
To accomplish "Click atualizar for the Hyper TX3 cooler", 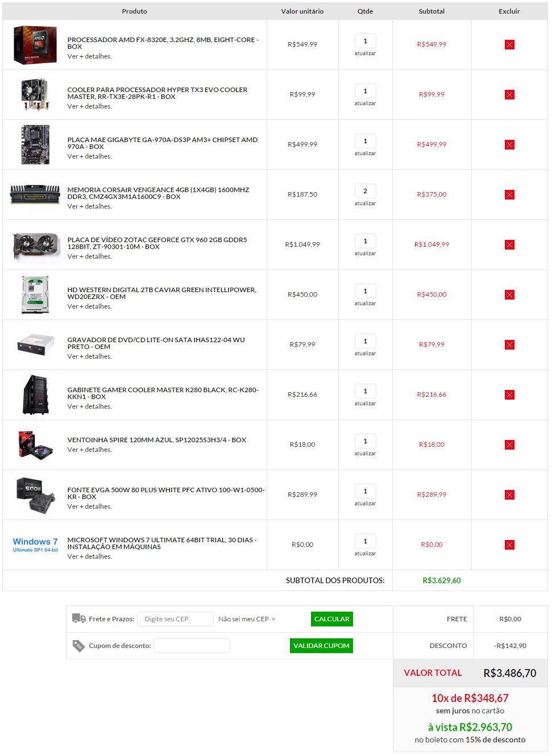I will tap(365, 103).
